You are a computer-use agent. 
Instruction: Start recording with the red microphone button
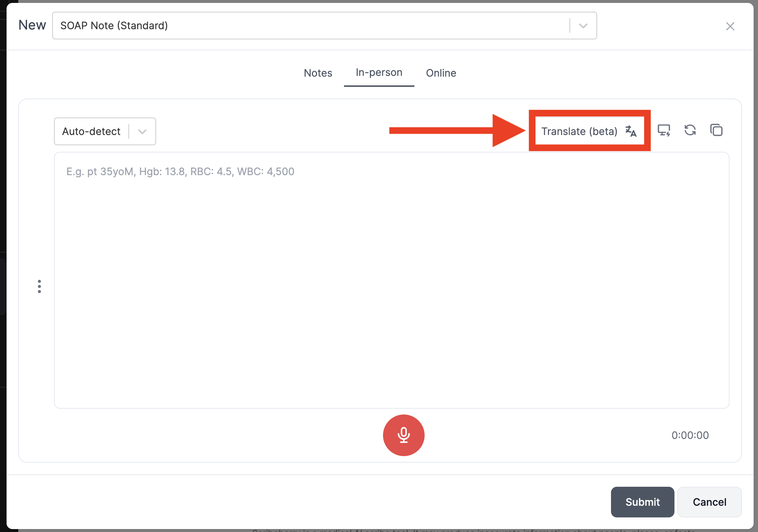(403, 435)
